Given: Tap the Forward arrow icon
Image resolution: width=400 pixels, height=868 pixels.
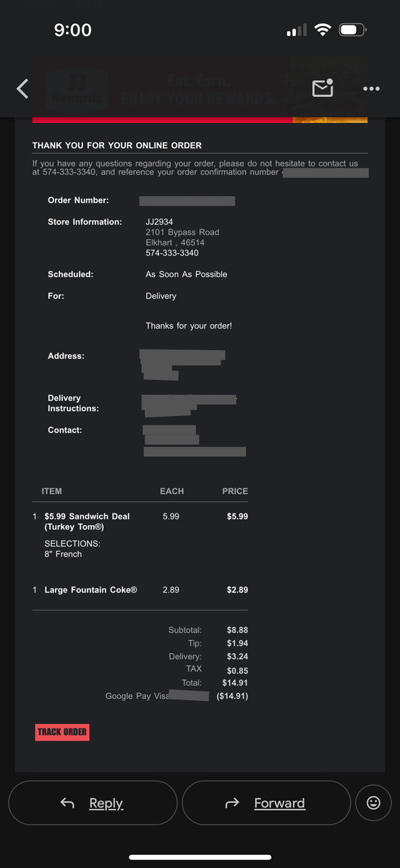Looking at the screenshot, I should click(x=232, y=803).
